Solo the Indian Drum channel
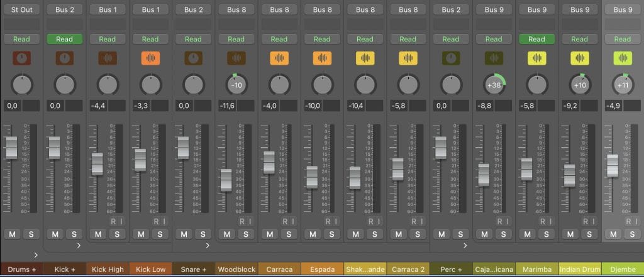The image size is (644, 277). point(588,234)
